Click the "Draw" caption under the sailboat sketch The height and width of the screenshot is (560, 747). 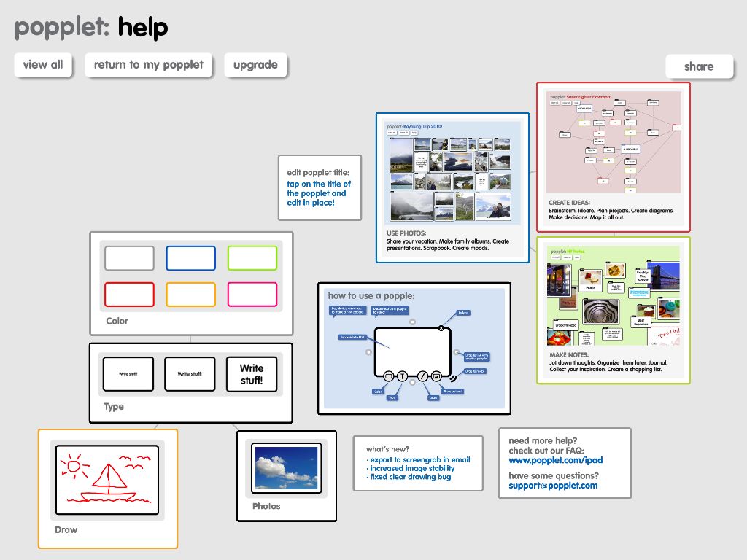point(66,530)
